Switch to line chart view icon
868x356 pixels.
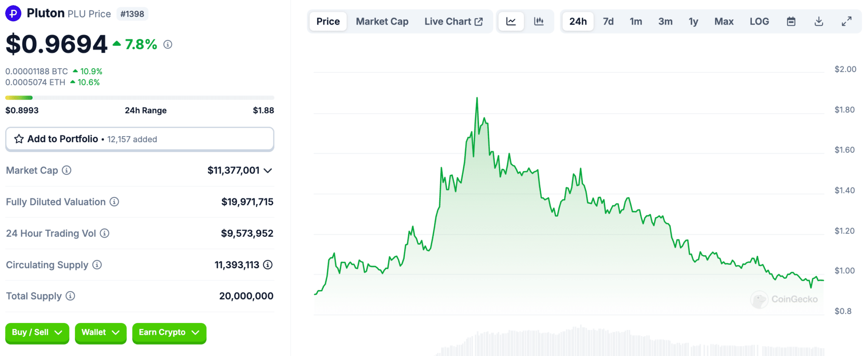point(511,21)
